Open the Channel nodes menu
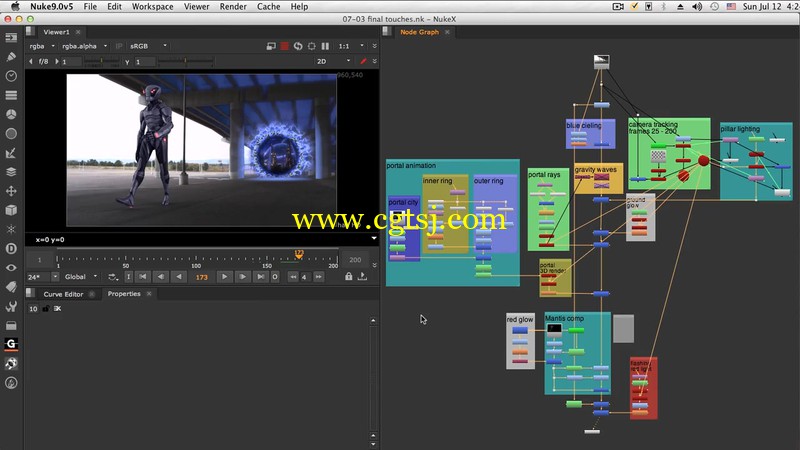The width and height of the screenshot is (800, 450). point(11,95)
